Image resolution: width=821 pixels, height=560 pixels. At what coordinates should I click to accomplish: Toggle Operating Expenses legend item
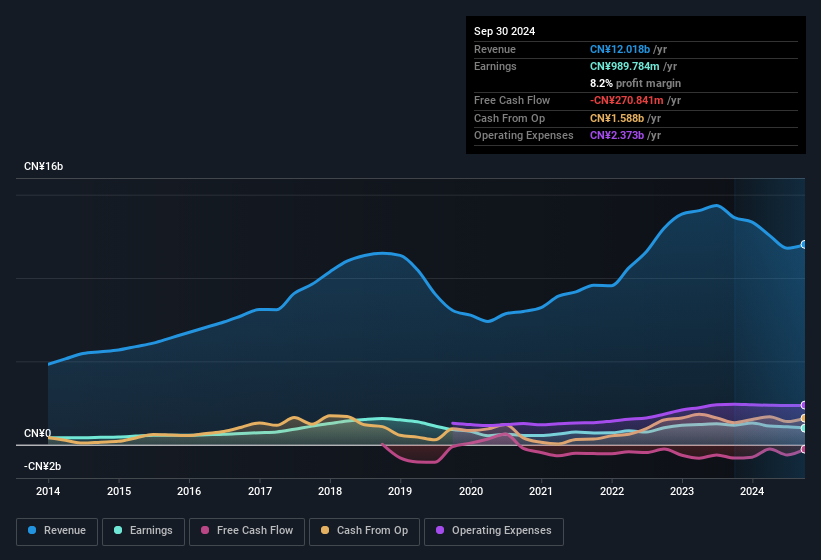coord(493,531)
